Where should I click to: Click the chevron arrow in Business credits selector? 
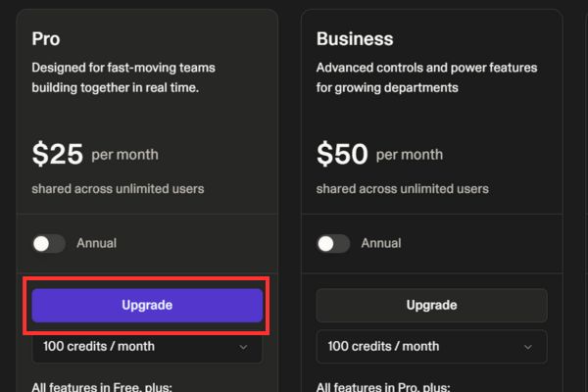pyautogui.click(x=528, y=347)
